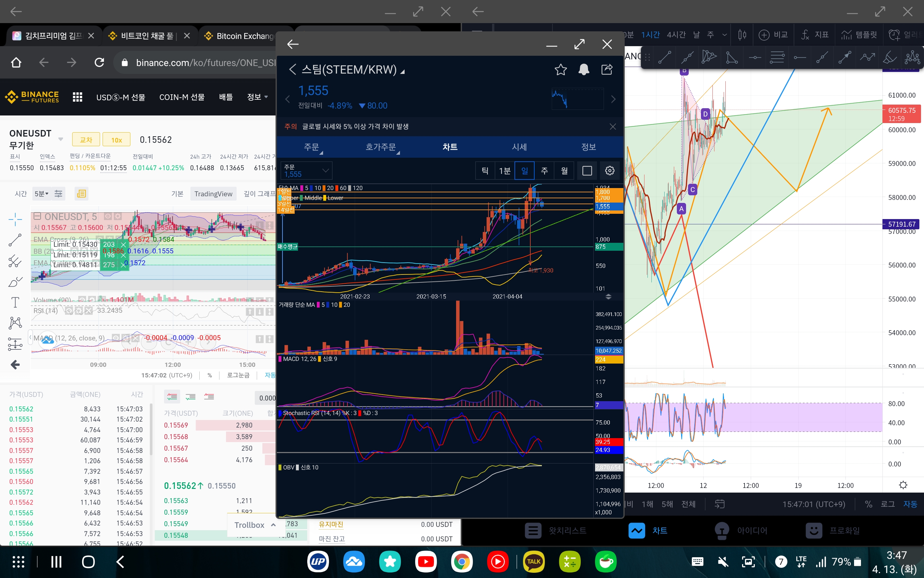Open Binance apps grid icon
Image resolution: width=924 pixels, height=578 pixels.
77,97
